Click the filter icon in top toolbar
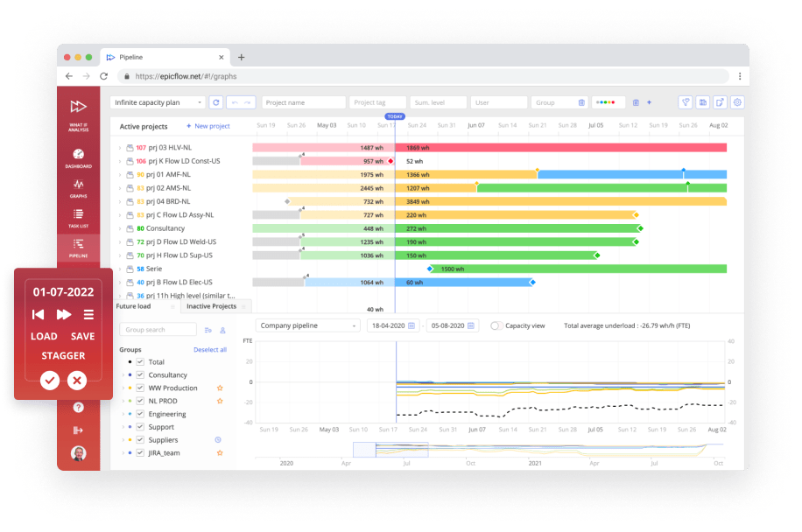Image resolution: width=802 pixels, height=532 pixels. (686, 102)
